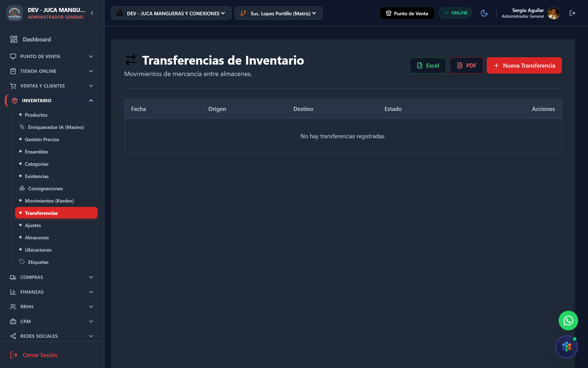
Task: Click the Enriquecedor IA sparkle icon
Action: tap(22, 127)
